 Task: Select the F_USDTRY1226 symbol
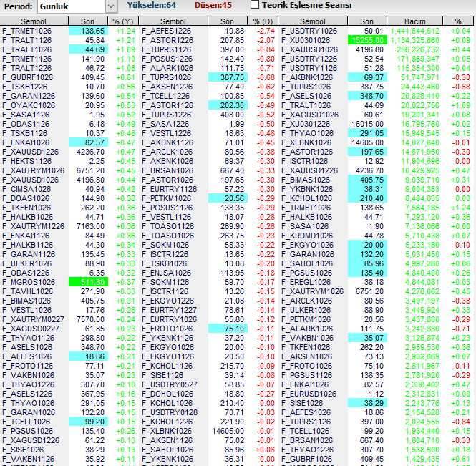click(309, 59)
